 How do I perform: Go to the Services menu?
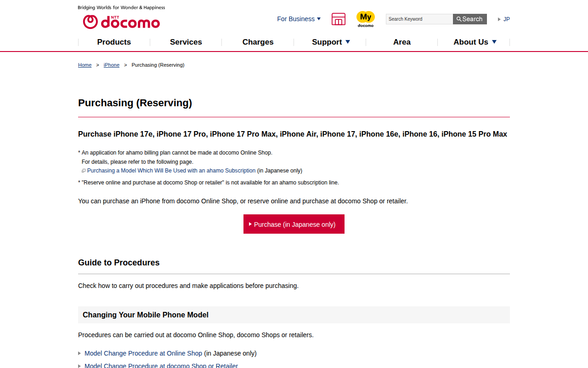point(186,42)
